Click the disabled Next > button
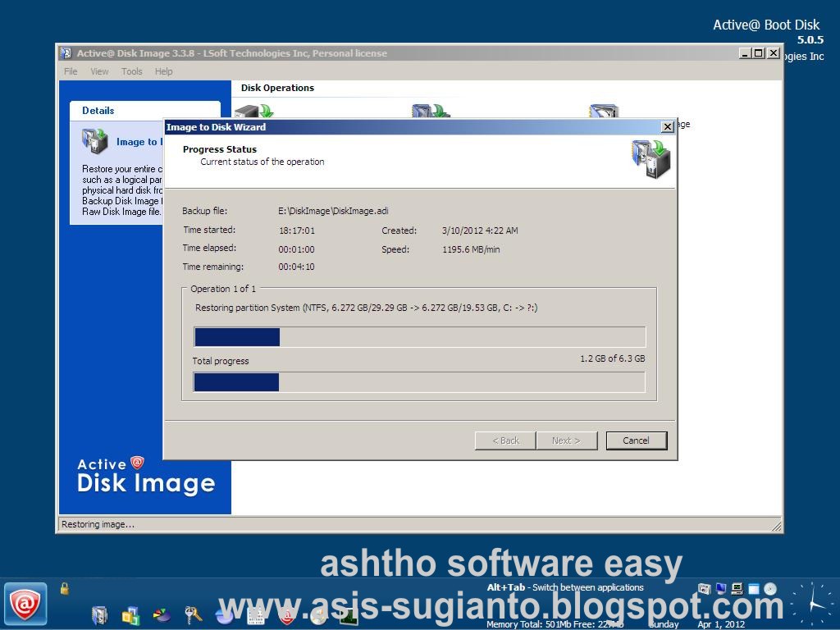 click(566, 441)
